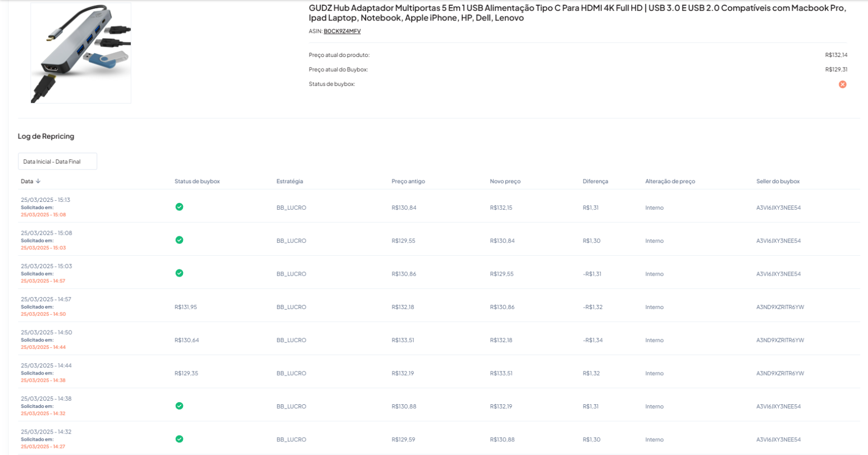Open the ASIN B0CK9Z4MFV link
The height and width of the screenshot is (455, 868).
[342, 31]
